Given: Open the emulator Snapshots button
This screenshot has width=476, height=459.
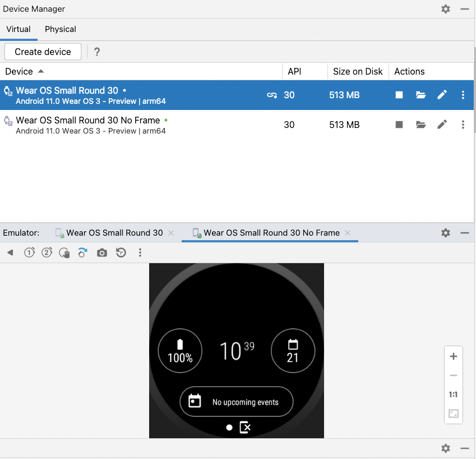Looking at the screenshot, I should click(121, 253).
